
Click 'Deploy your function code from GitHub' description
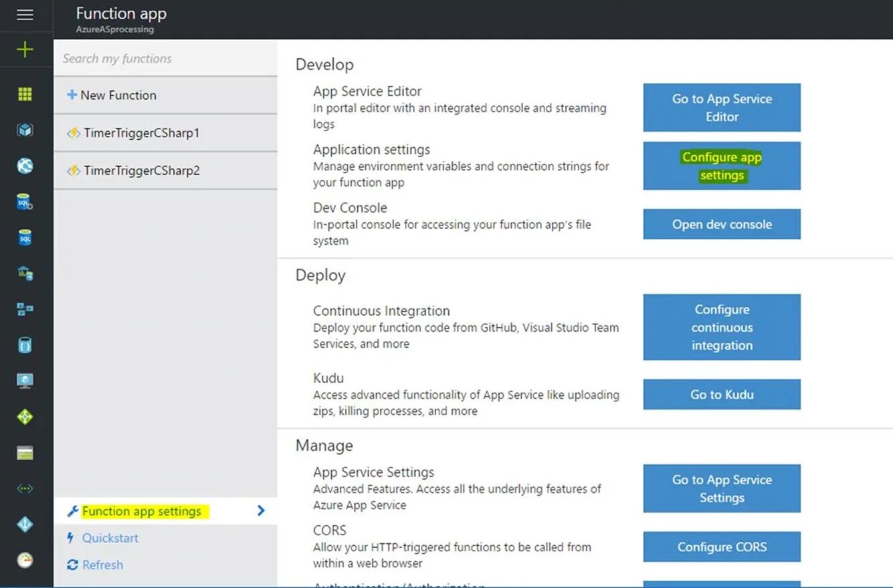pos(466,336)
